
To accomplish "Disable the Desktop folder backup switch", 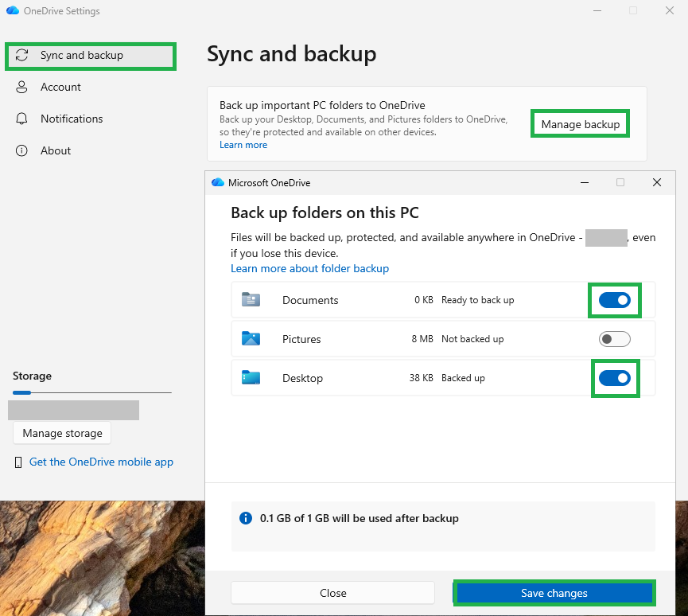I will [614, 378].
